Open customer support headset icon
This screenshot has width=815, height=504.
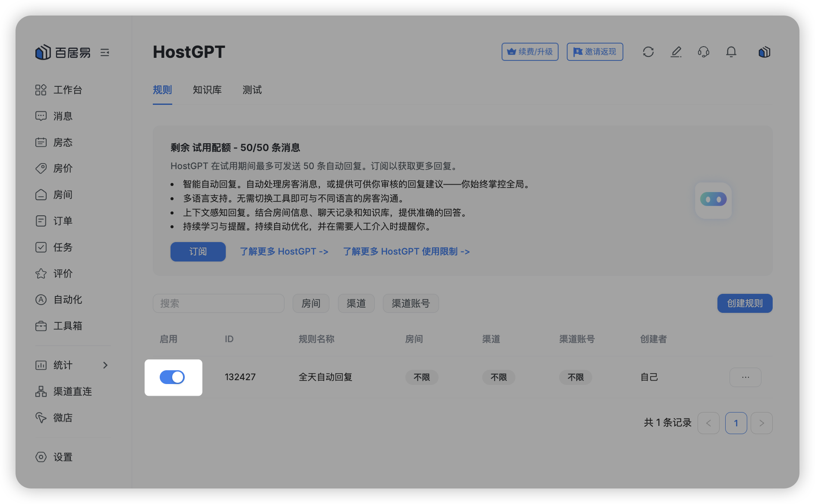704,52
